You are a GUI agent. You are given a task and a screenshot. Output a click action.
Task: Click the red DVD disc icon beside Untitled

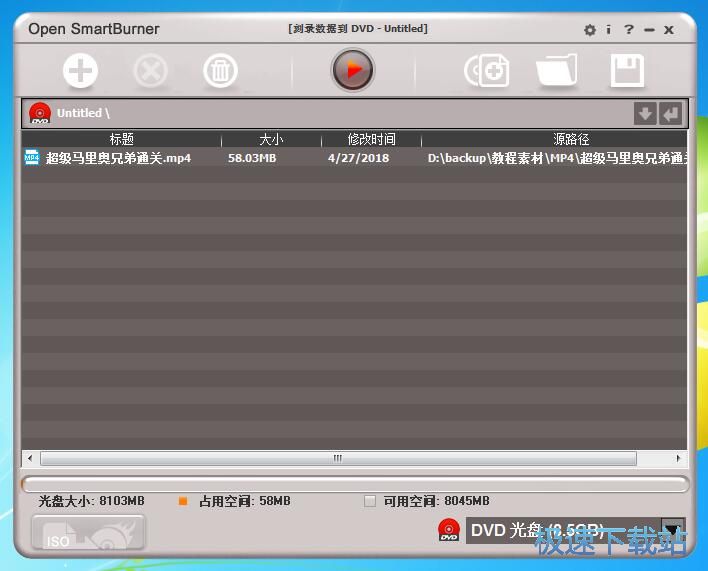(x=40, y=113)
